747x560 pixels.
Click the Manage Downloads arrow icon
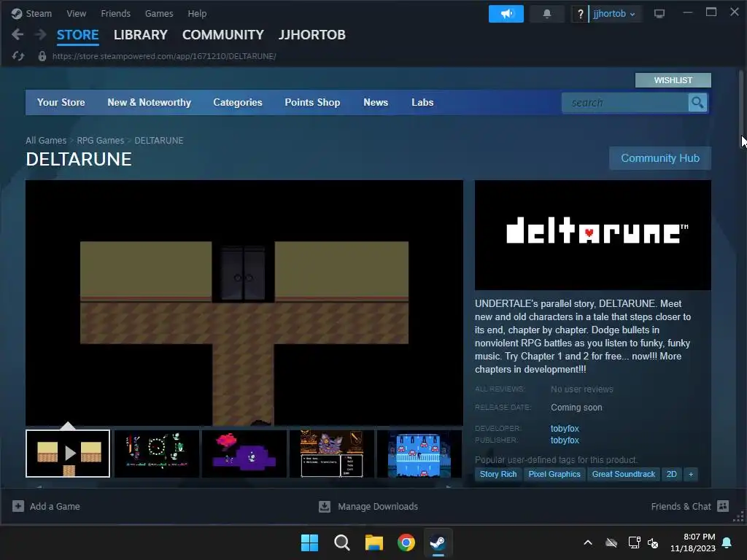(325, 506)
